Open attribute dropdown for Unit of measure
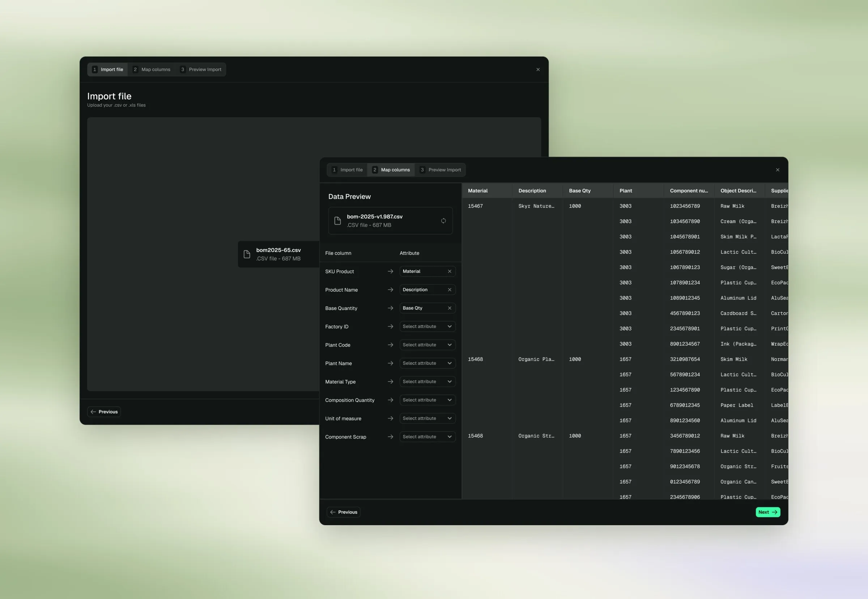 click(x=427, y=418)
